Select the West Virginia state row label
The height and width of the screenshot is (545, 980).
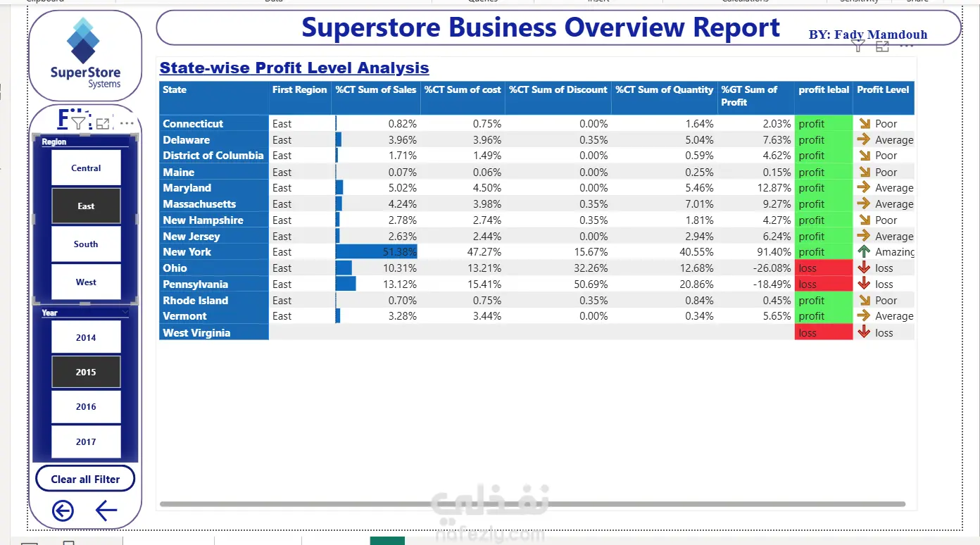(x=196, y=332)
